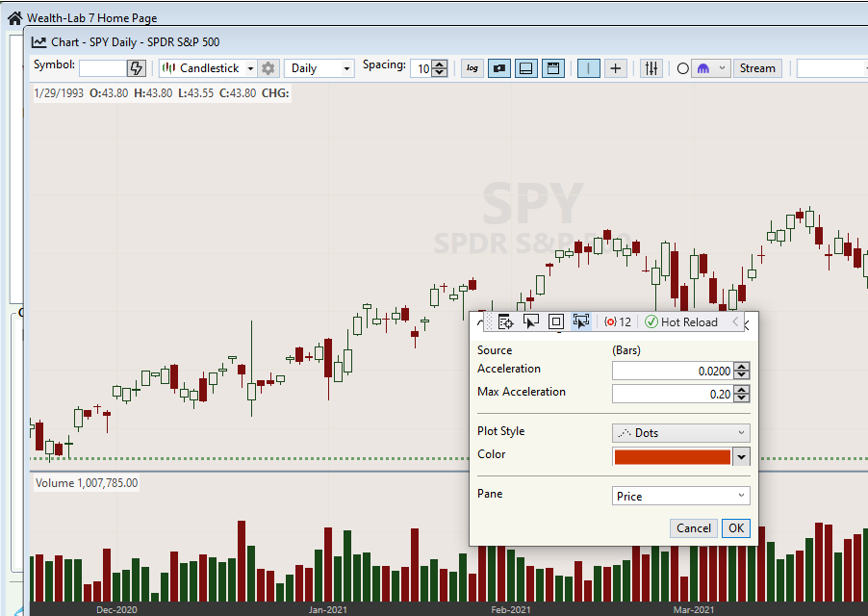The image size is (868, 616).
Task: Open the Pane Price dropdown
Action: pyautogui.click(x=681, y=496)
